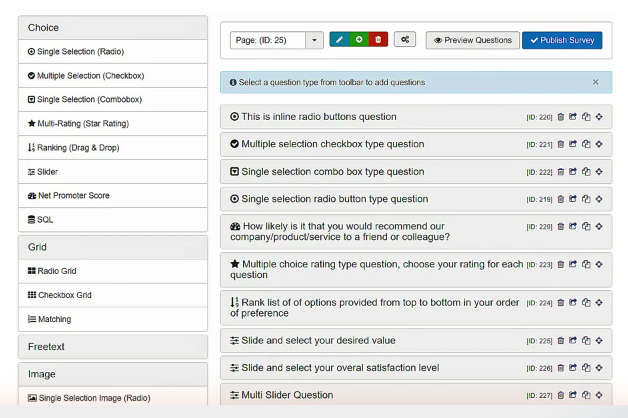The height and width of the screenshot is (418, 628).
Task: Click the blue edit page pencil icon
Action: coord(339,40)
